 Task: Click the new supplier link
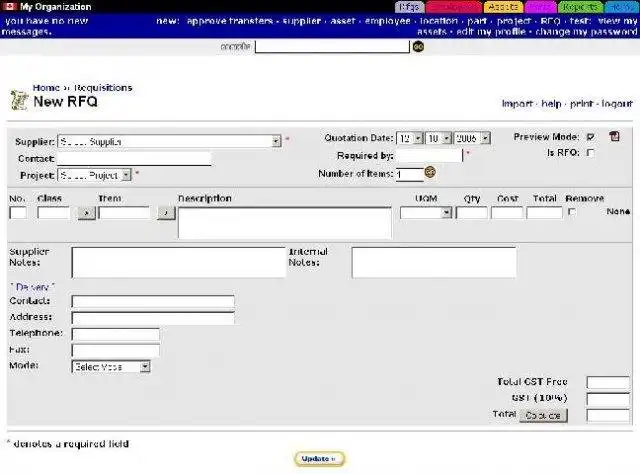coord(302,21)
